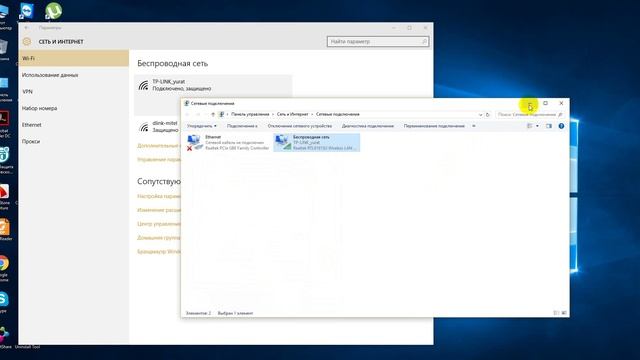
Task: Select the Беспроводная сеть adapter icon
Action: coord(282,142)
